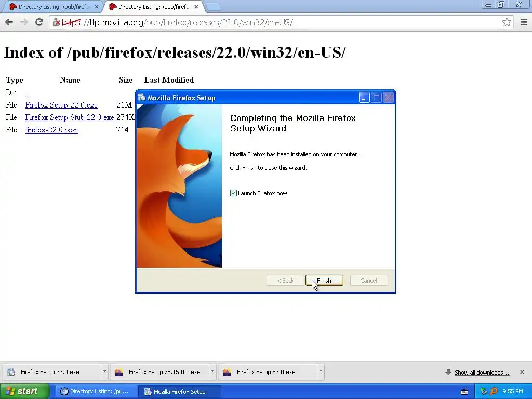
Task: Open the parent directory link
Action: pos(28,92)
